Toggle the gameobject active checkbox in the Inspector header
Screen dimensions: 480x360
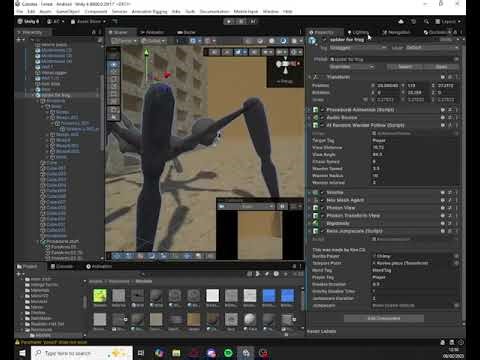click(x=324, y=40)
